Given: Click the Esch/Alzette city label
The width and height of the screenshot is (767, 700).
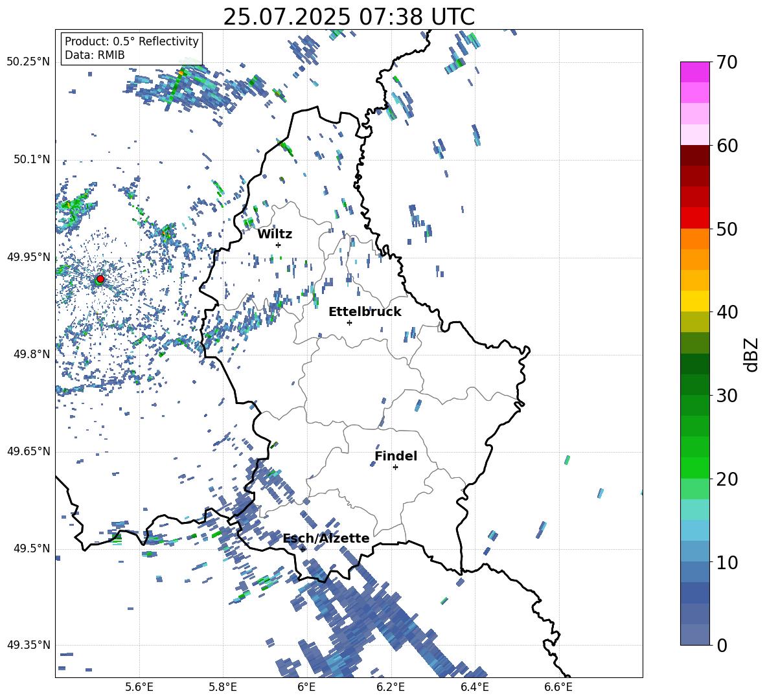Looking at the screenshot, I should coord(326,538).
